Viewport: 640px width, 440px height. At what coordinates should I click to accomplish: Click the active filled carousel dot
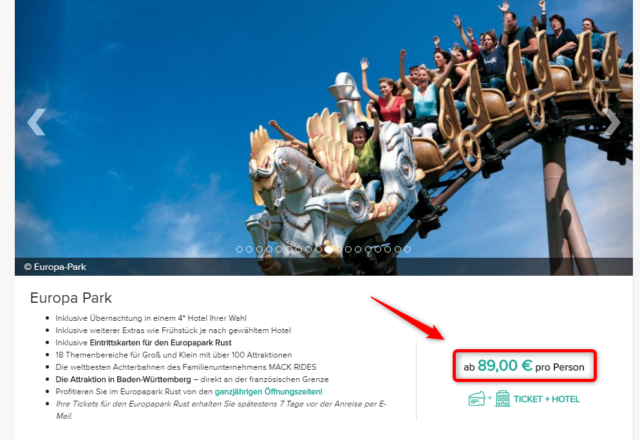click(x=329, y=249)
